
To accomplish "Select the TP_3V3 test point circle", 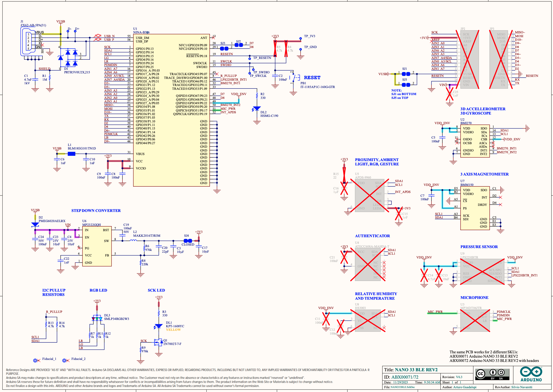I will [300, 38].
